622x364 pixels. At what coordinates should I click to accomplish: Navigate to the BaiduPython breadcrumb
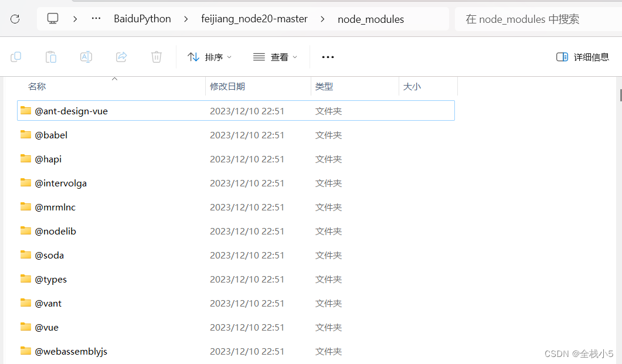(142, 19)
